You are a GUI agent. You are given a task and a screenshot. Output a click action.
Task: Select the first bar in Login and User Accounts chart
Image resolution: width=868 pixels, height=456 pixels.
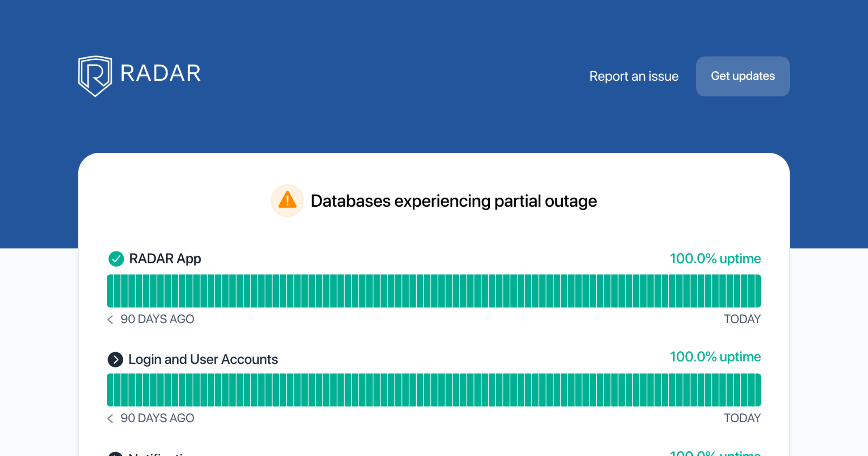tap(110, 390)
